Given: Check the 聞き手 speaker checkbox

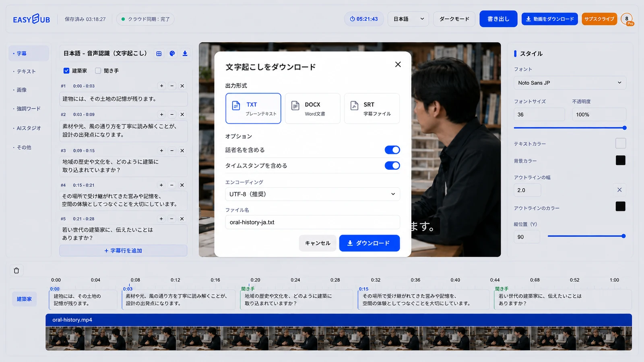Looking at the screenshot, I should tap(98, 71).
